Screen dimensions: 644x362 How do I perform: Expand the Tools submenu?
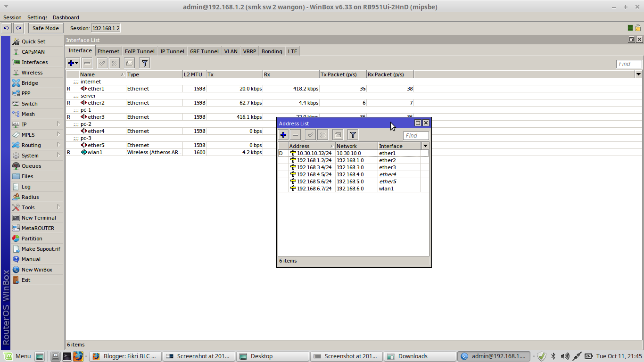(37, 207)
